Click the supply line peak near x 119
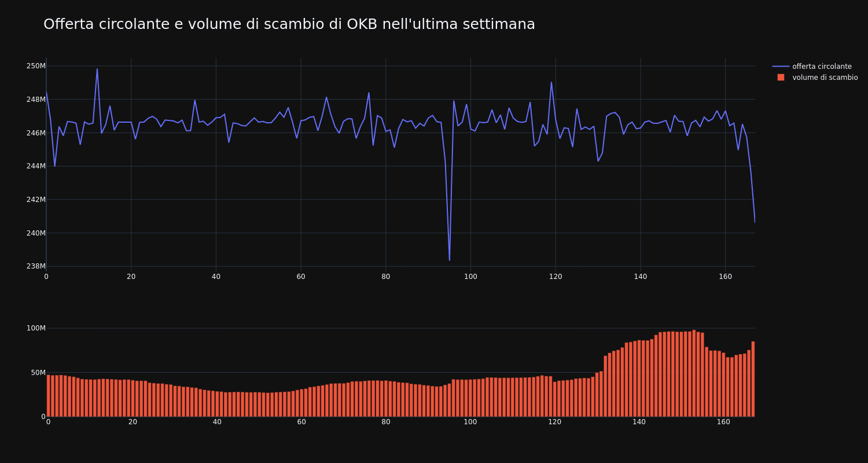The width and height of the screenshot is (868, 463). 551,82
